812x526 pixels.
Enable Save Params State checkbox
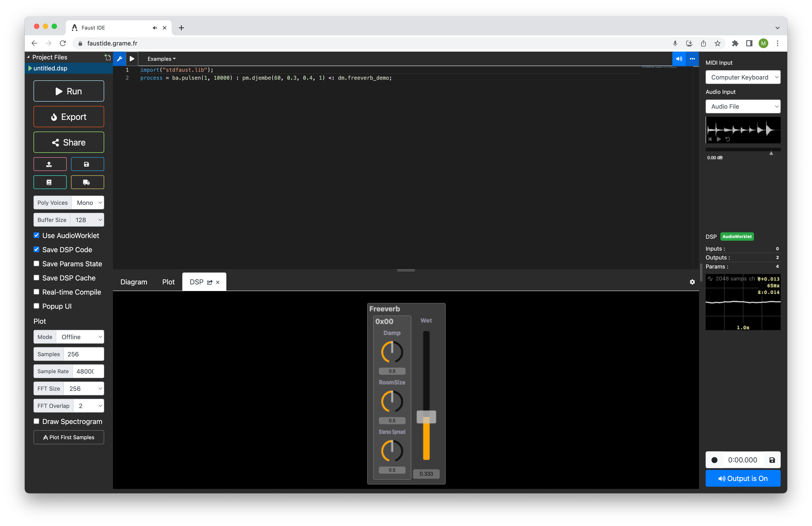(36, 263)
